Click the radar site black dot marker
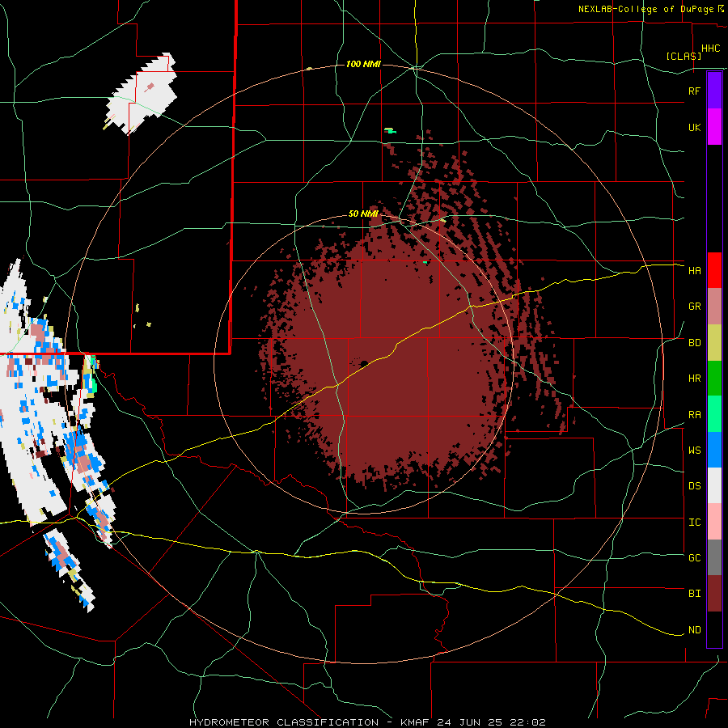 click(364, 363)
